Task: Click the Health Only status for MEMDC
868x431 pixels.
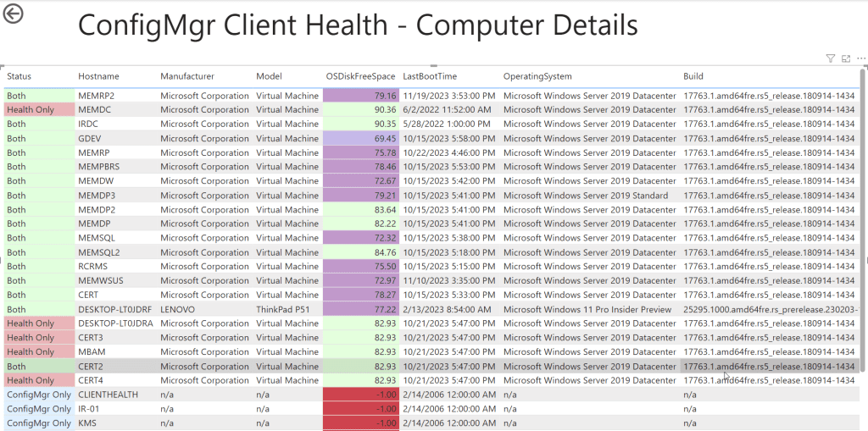Action: (x=39, y=109)
